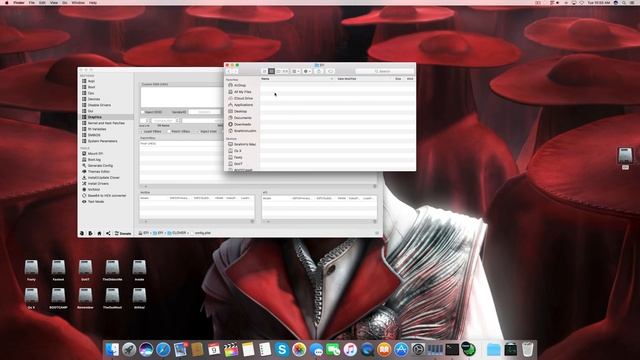Open the NVRAM tool
This screenshot has height=360, width=640.
pyautogui.click(x=93, y=189)
